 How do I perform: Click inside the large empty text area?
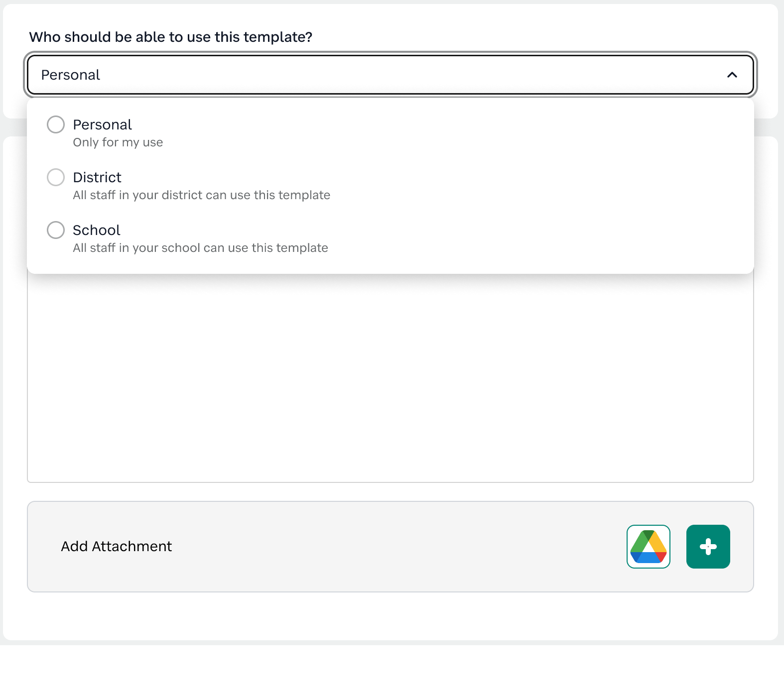(x=390, y=378)
